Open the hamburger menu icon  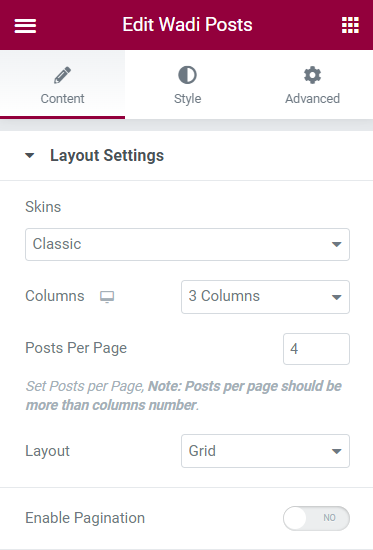(25, 26)
